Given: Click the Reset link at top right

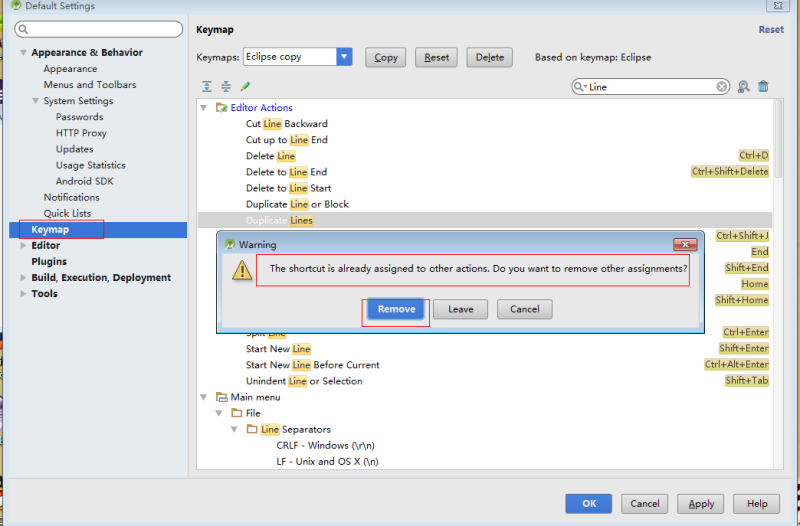Looking at the screenshot, I should tap(771, 30).
